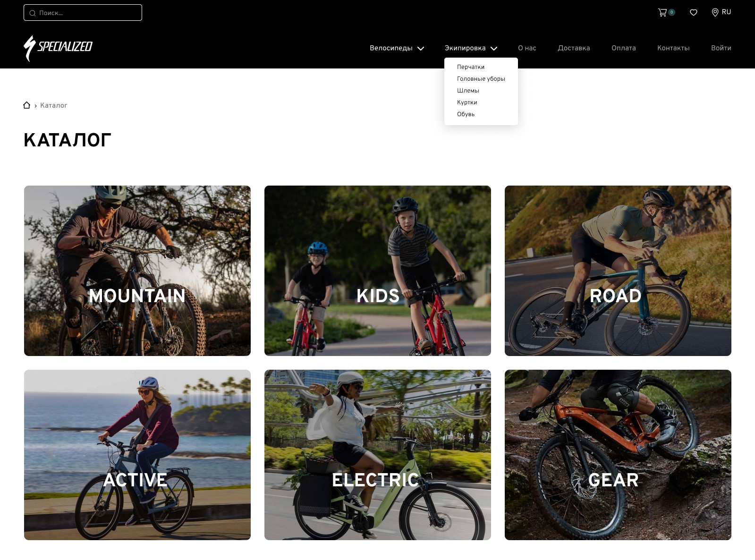Screen dimensions: 755x560
Task: Choose Шлемы in the dropdown menu
Action: (468, 91)
